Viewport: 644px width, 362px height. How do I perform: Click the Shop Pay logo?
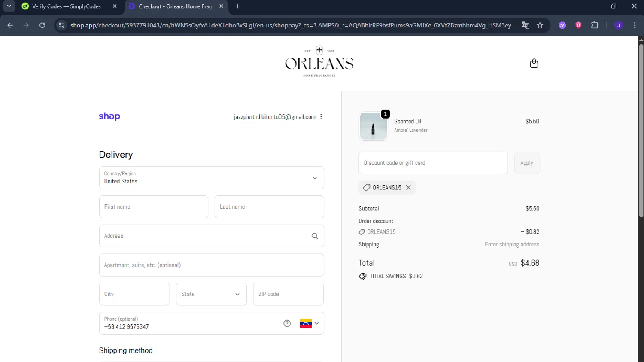point(109,116)
